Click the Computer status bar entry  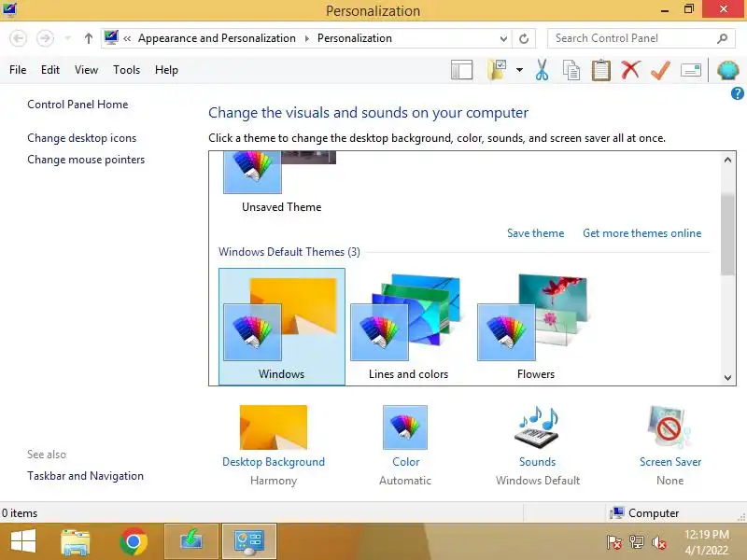coord(644,512)
